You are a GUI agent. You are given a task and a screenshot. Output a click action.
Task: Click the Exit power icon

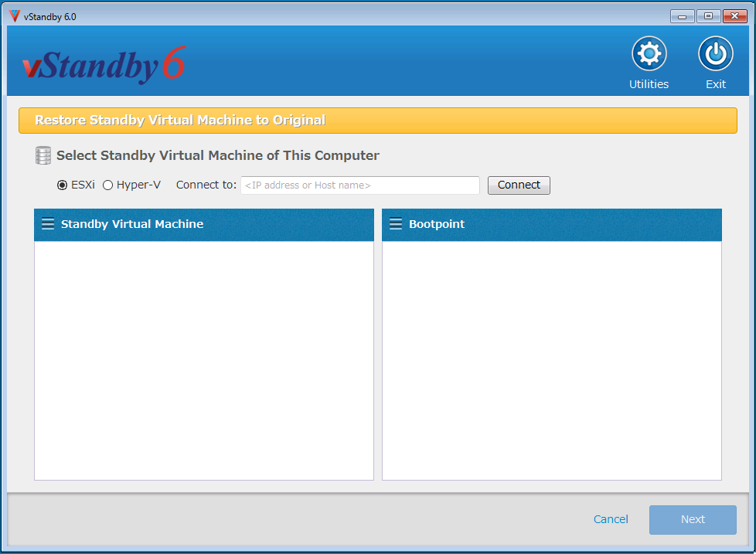[715, 54]
